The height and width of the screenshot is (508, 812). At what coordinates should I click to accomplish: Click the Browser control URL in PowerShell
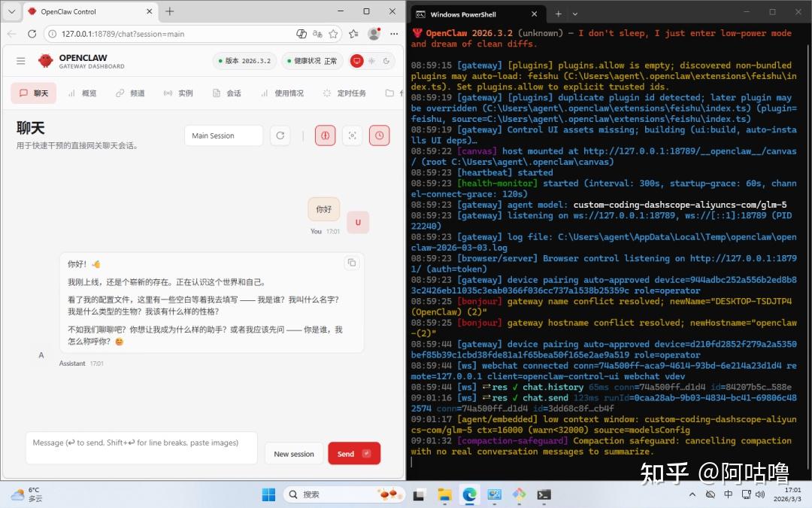coord(744,258)
